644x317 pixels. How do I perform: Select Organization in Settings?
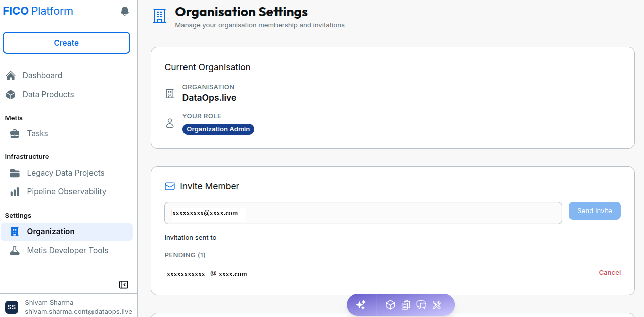pos(66,232)
